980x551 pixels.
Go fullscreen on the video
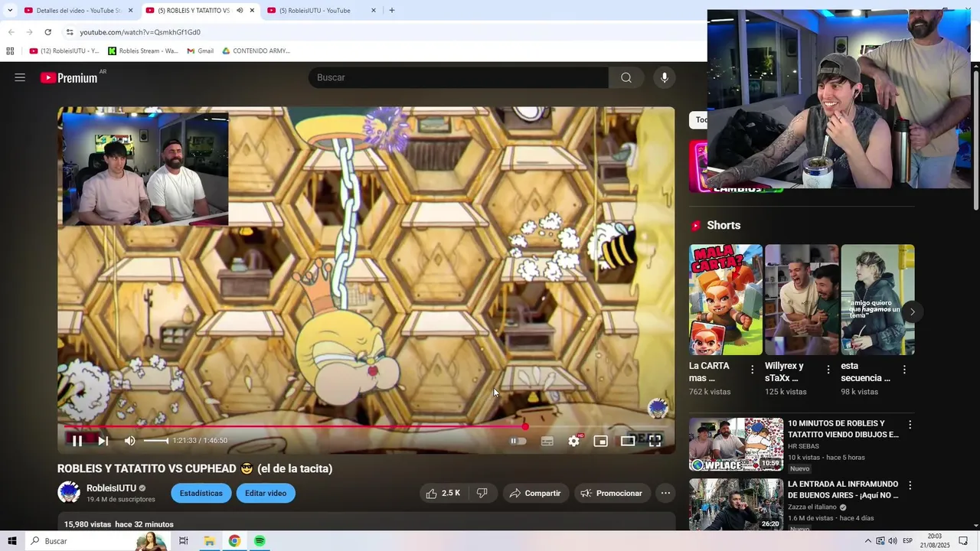[655, 441]
